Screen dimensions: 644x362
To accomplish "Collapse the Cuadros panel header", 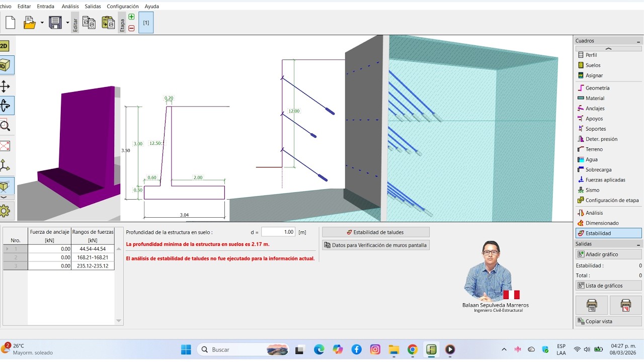I will (x=638, y=41).
